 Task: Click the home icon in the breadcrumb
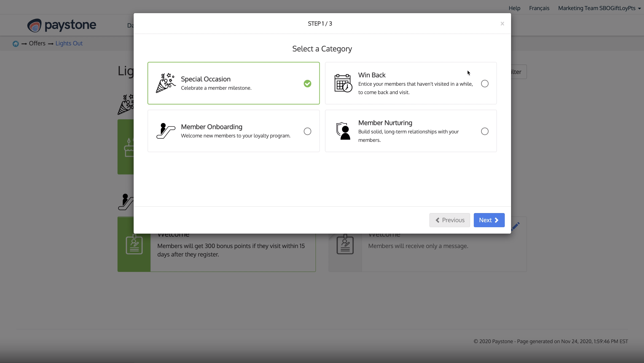click(15, 43)
